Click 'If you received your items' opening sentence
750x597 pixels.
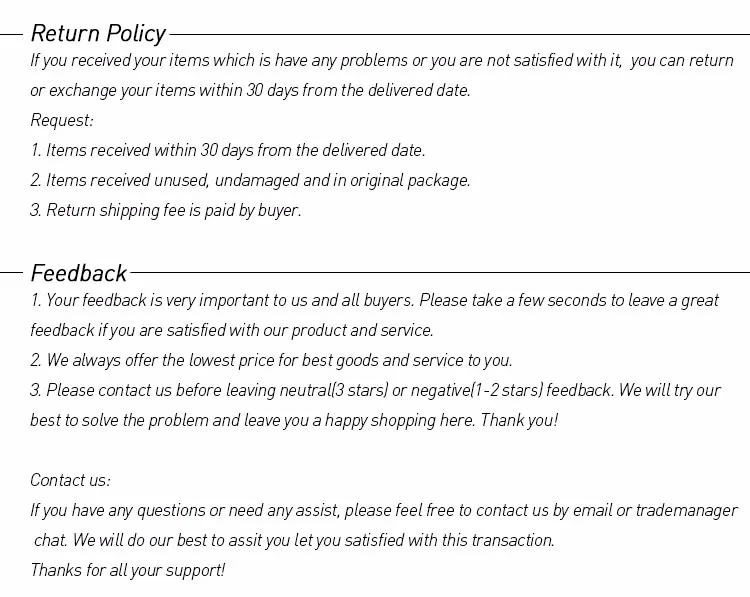(382, 61)
